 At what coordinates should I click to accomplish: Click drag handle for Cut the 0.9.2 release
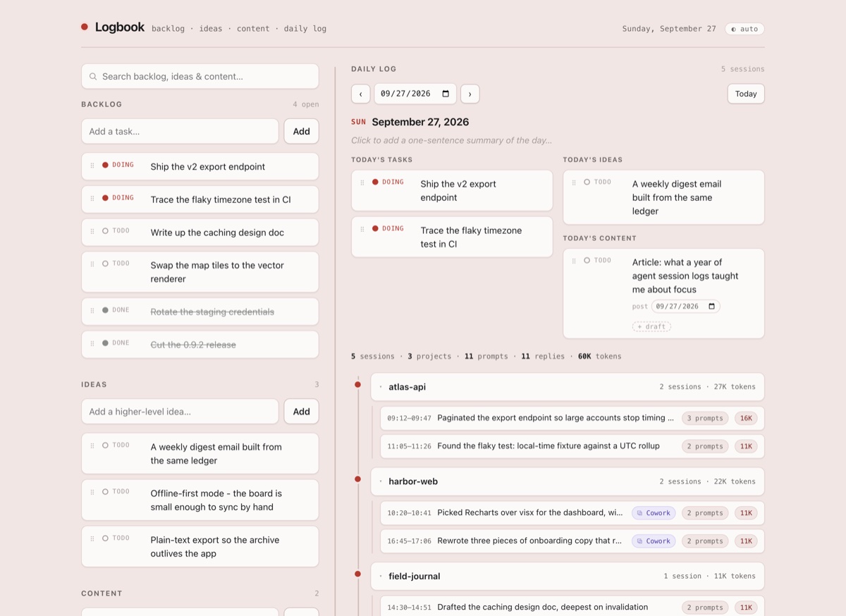tap(92, 343)
